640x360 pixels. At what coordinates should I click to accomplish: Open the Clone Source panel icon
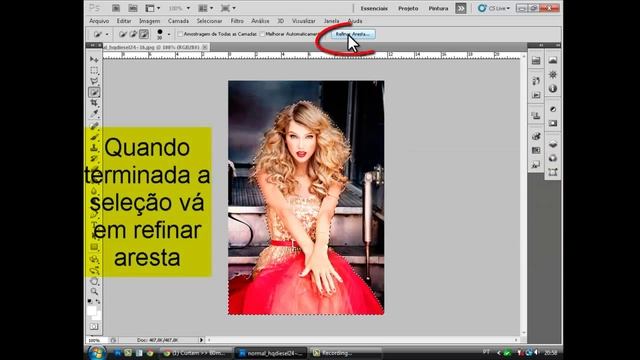click(536, 116)
